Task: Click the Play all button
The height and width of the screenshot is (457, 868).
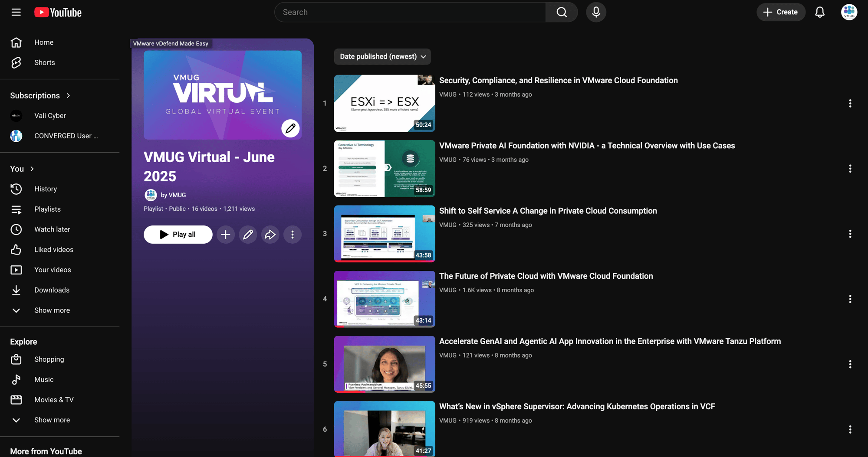Action: 178,235
